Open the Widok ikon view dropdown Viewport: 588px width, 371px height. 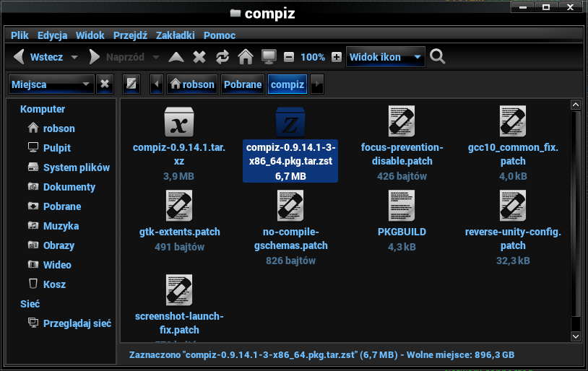386,57
